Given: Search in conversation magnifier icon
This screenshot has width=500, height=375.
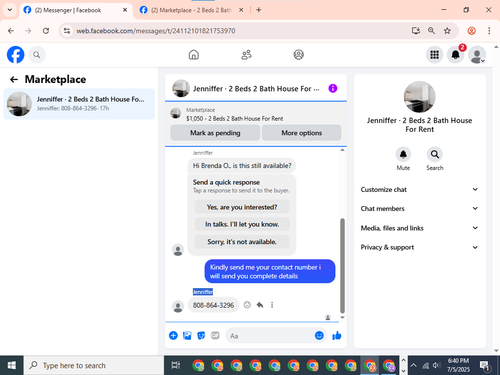Looking at the screenshot, I should coord(435,154).
